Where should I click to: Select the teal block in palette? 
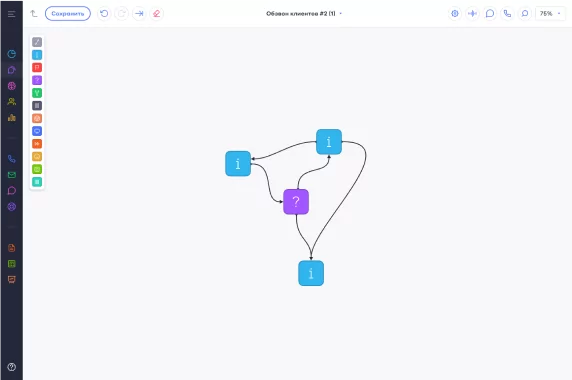tap(37, 182)
